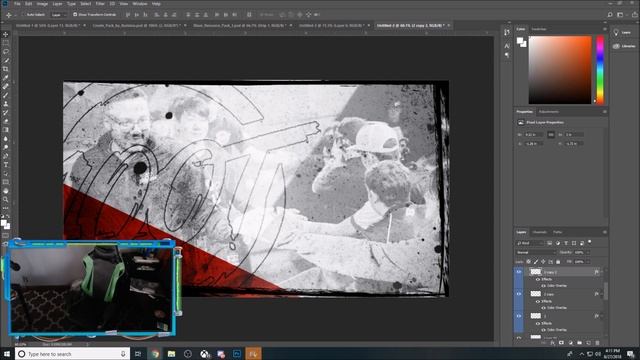The height and width of the screenshot is (360, 640).
Task: Open File Explorer from the taskbar
Action: click(171, 354)
